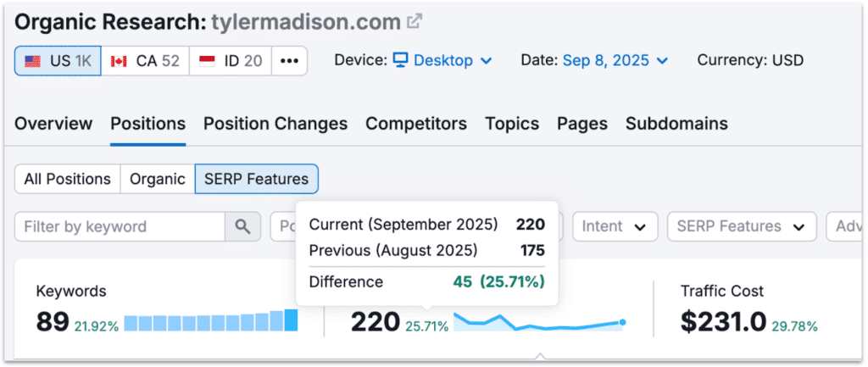Expand the SERP Features filter dropdown
The image size is (868, 367).
tap(741, 226)
